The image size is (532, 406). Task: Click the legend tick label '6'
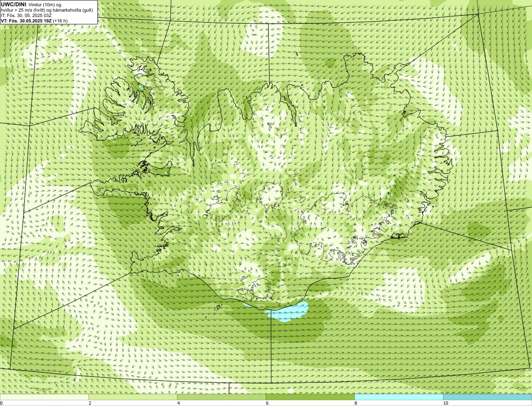click(x=267, y=403)
